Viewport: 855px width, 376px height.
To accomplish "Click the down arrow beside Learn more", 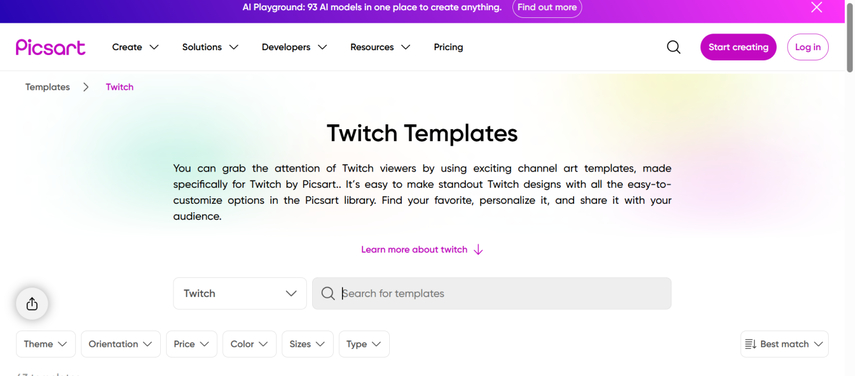I will point(478,250).
